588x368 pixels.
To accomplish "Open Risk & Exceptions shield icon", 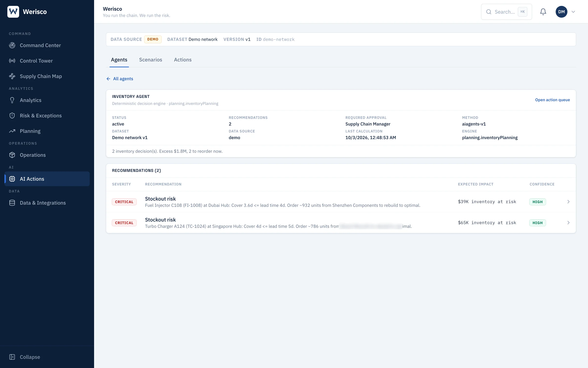I will 12,116.
